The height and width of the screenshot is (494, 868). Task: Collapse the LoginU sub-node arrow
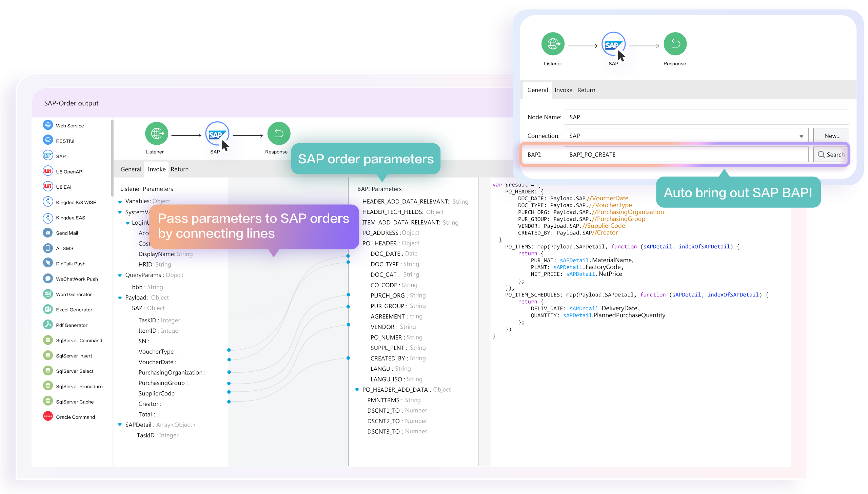pos(127,223)
